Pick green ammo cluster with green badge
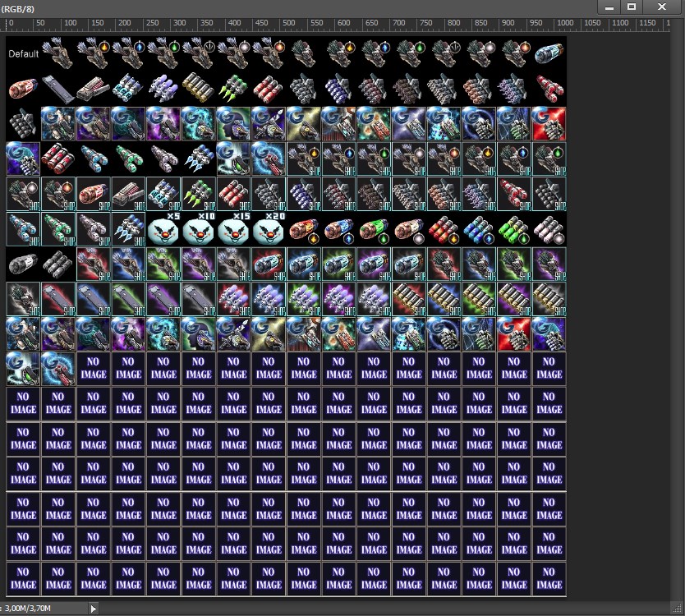This screenshot has width=685, height=616. point(514,230)
